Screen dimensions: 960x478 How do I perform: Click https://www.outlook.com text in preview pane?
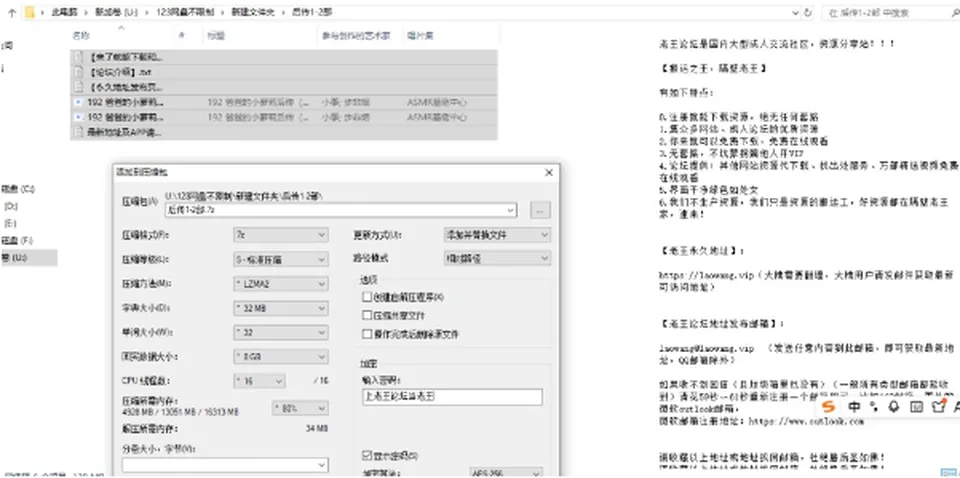[806, 421]
